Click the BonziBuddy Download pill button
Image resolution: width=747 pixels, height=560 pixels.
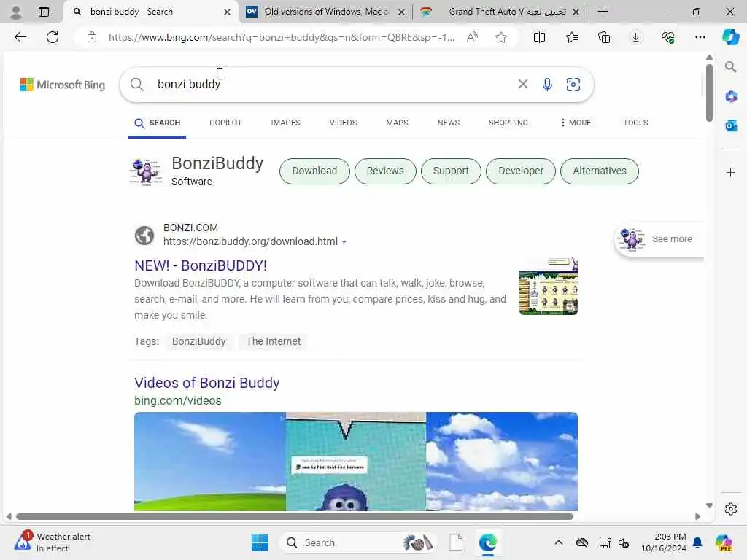314,171
